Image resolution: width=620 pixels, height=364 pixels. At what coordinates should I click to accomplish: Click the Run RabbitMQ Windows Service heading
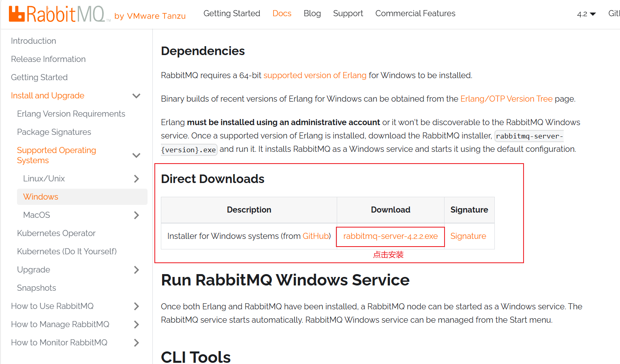pos(285,280)
